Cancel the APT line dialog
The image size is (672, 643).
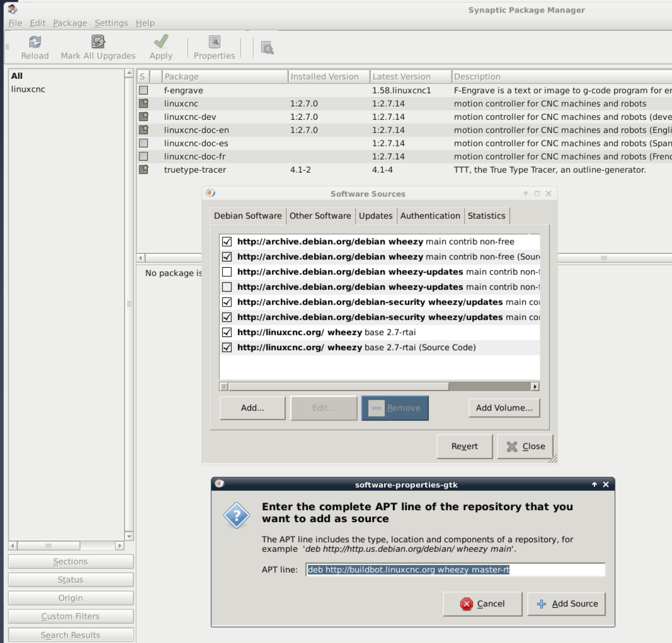click(x=482, y=604)
